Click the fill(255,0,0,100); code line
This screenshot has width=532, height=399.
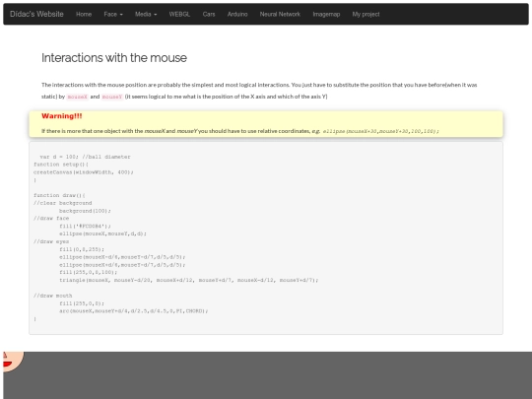point(89,272)
